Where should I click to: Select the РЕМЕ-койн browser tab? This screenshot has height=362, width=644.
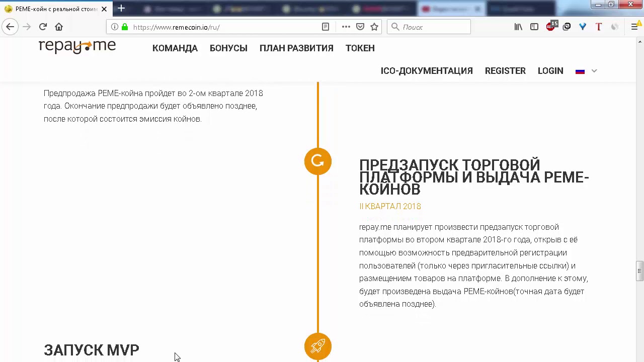click(55, 9)
